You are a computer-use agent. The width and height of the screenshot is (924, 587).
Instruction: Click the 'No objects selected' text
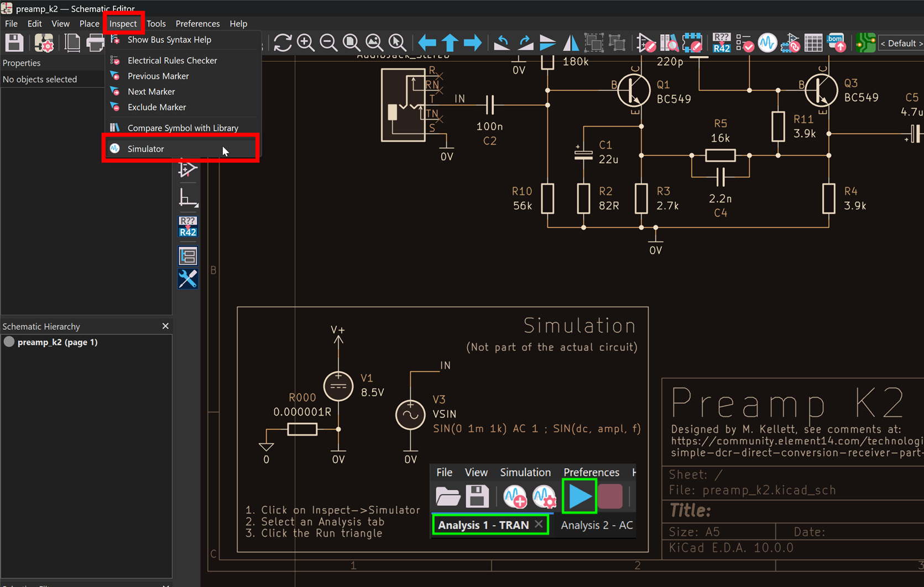[x=40, y=79]
